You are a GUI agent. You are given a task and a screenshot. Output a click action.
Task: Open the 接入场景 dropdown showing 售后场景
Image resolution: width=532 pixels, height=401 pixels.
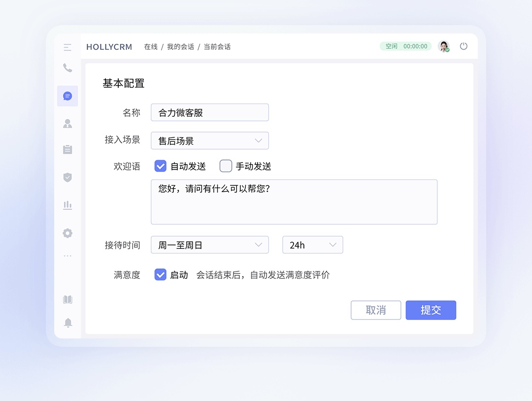coord(209,141)
